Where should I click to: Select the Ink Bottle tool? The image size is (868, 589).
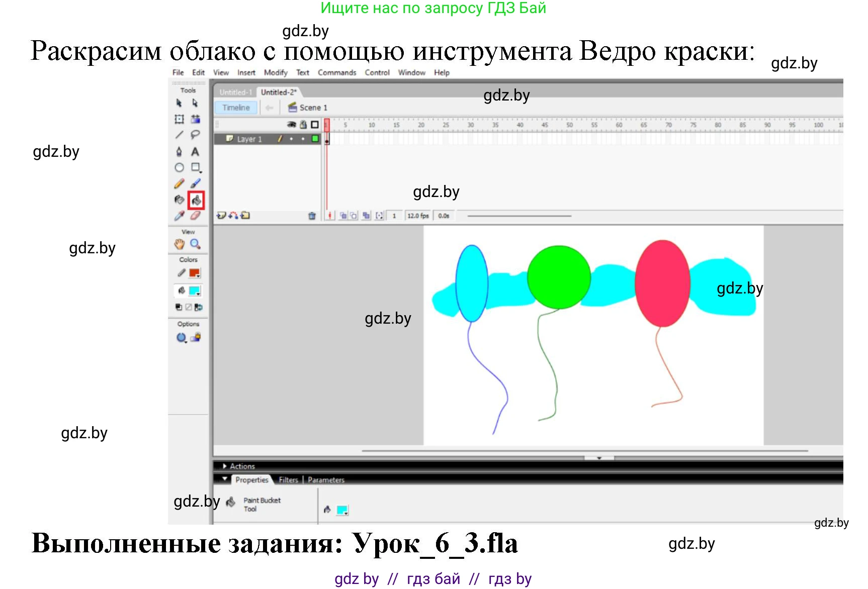click(179, 200)
